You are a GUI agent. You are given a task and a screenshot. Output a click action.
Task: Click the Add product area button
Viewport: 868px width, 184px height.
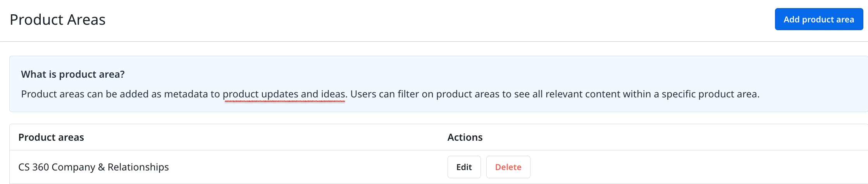(819, 19)
